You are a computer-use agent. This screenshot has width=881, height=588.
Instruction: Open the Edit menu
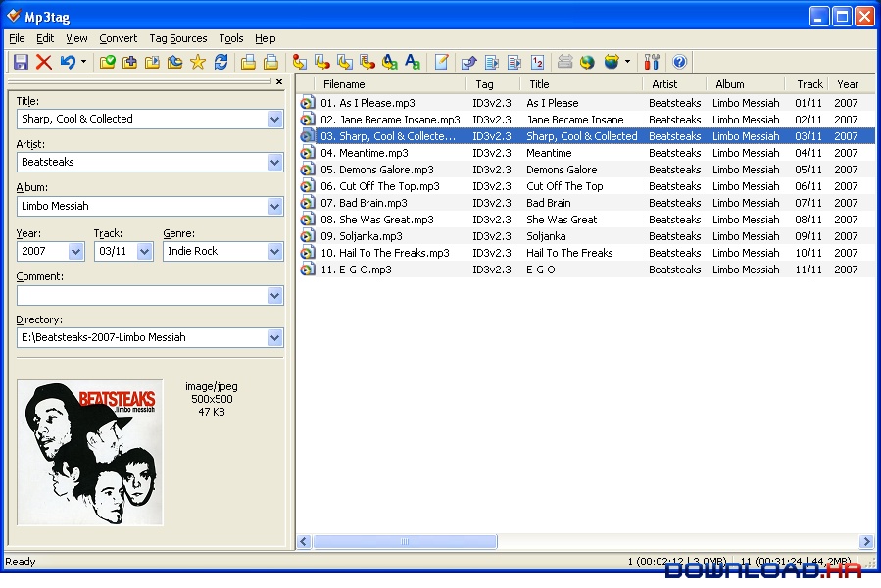(x=45, y=38)
